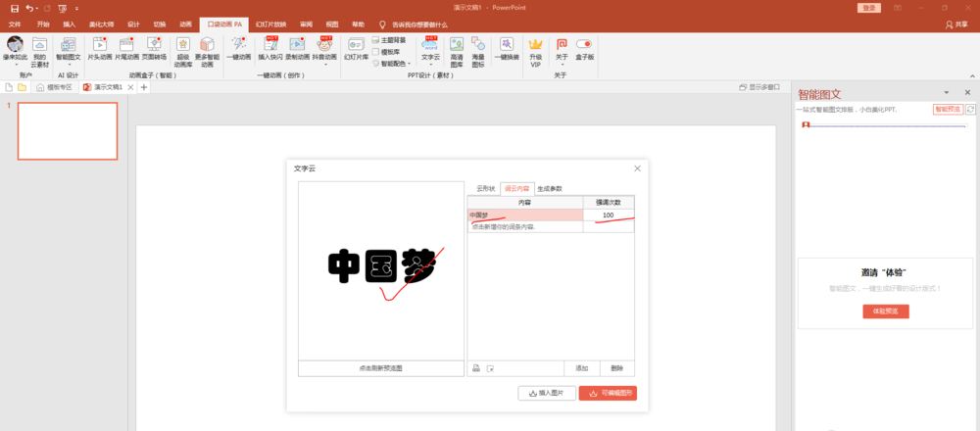This screenshot has height=431, width=980.
Task: Click the new blank document icon in tab bar
Action: pos(10,87)
